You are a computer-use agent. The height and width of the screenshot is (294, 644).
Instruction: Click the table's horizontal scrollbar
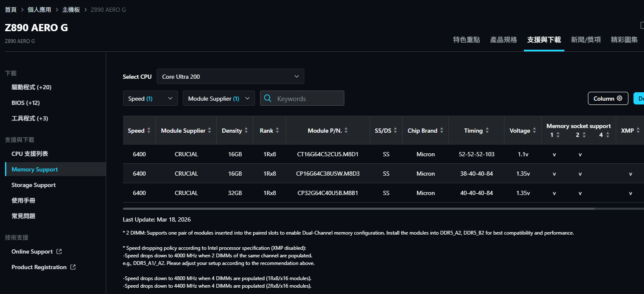tap(359, 208)
